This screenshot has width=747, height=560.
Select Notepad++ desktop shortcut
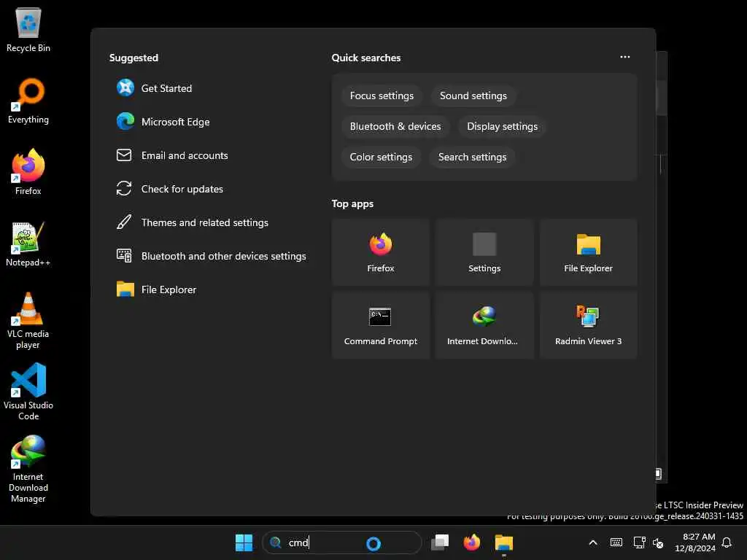tap(28, 244)
